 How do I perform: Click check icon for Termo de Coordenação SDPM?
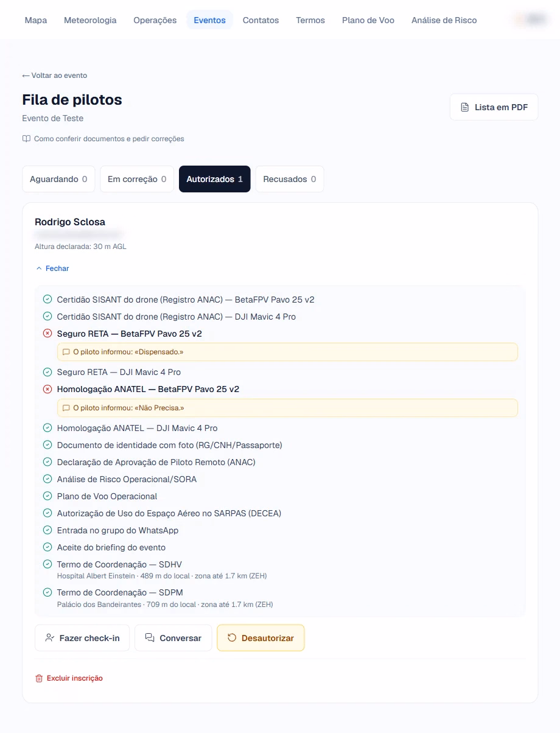pyautogui.click(x=47, y=592)
